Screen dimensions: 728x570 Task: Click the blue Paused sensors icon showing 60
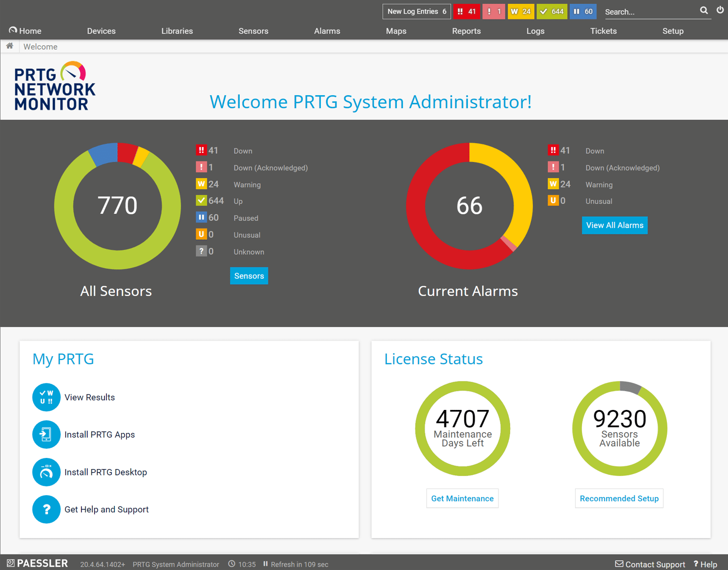[x=201, y=217]
